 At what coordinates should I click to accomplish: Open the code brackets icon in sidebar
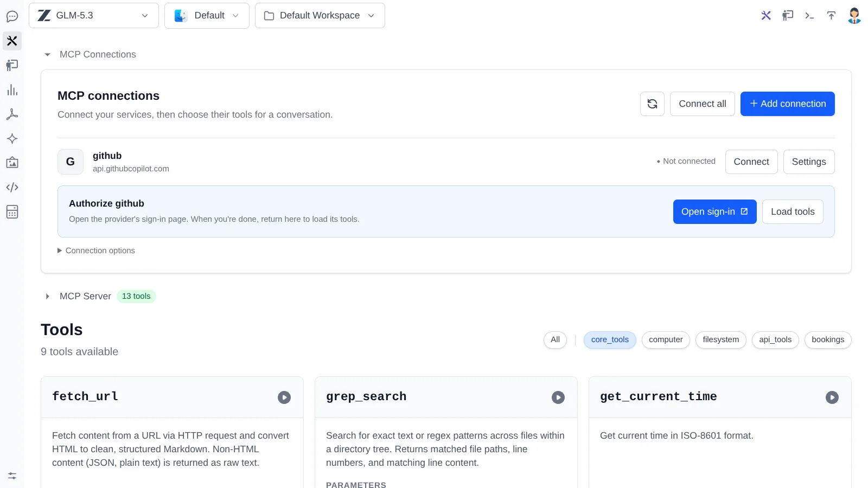pos(12,187)
